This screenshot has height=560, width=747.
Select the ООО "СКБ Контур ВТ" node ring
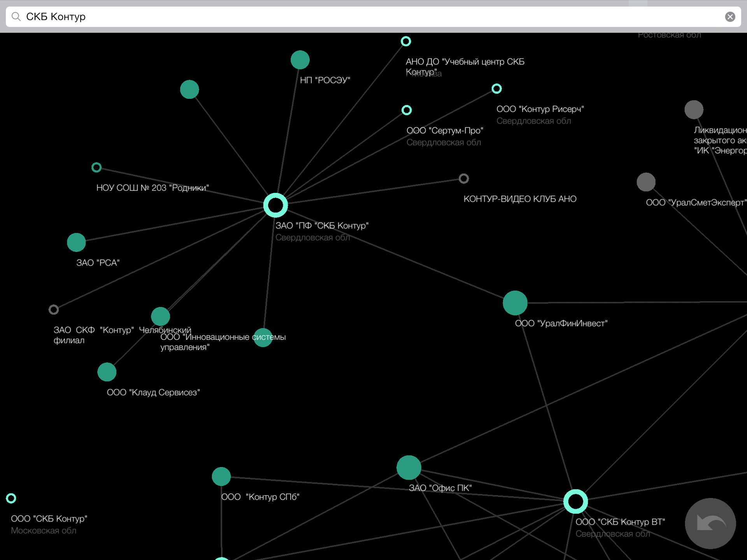click(x=576, y=502)
